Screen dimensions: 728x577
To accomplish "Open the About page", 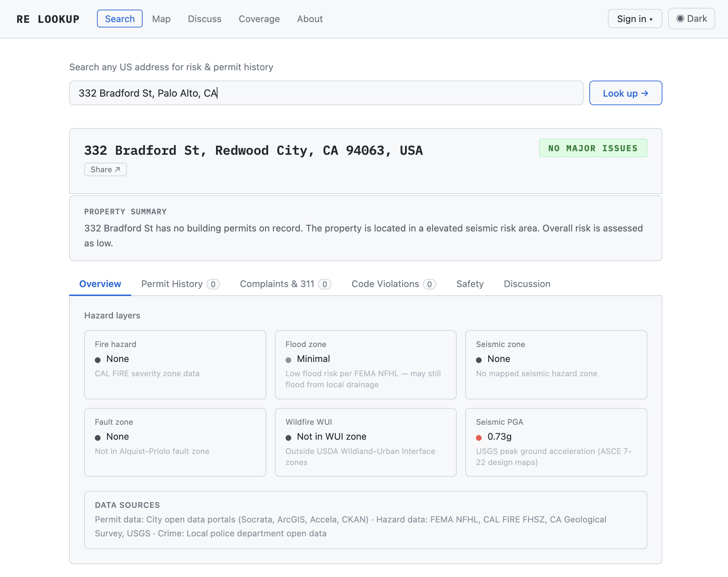I will point(309,19).
